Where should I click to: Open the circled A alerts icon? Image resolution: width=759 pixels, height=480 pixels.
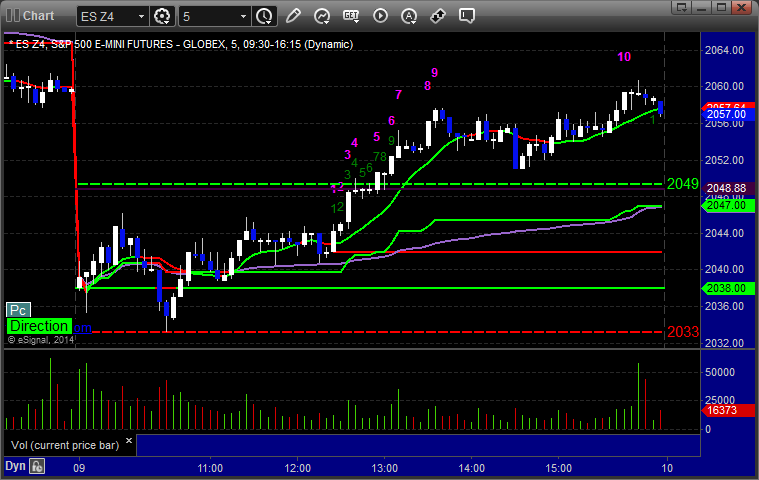coord(409,16)
